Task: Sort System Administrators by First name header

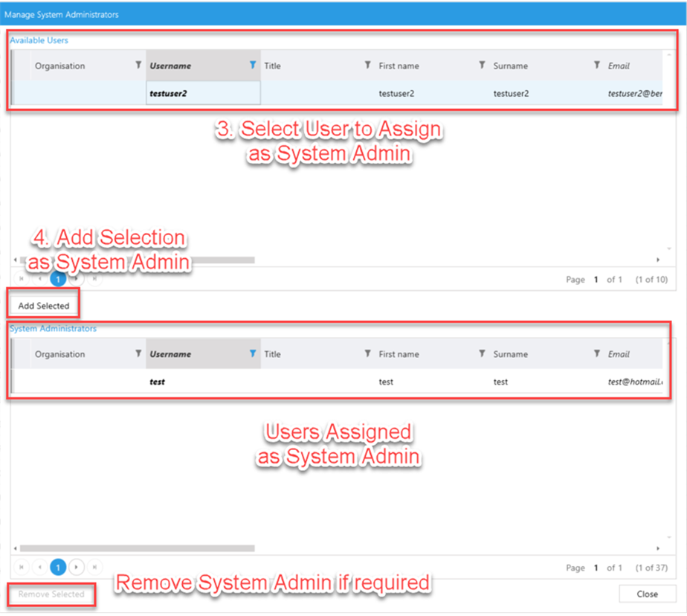Action: (x=399, y=354)
